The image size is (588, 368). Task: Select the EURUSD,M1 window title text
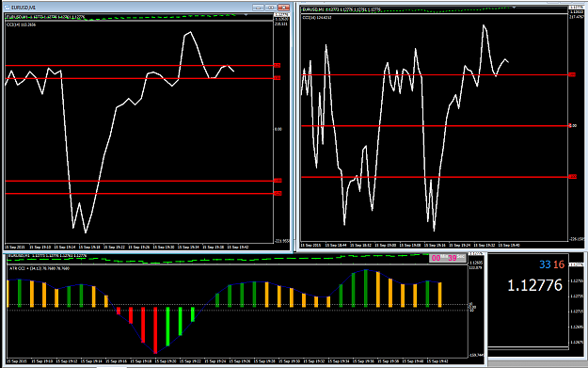point(24,8)
